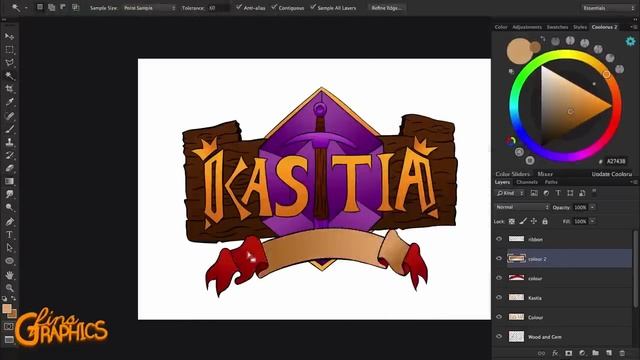Select the Path Selection tool
Viewport: 640px width, 360px height.
click(9, 248)
